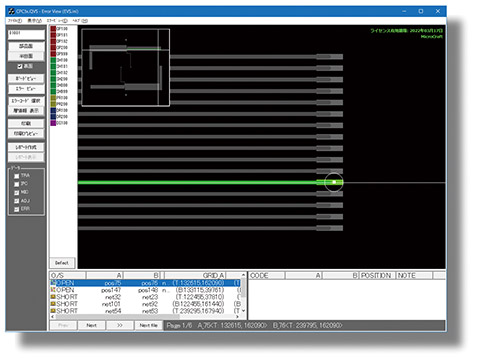This screenshot has width=480, height=362.
Task: Click the Page 1/6 status text
Action: 179,325
